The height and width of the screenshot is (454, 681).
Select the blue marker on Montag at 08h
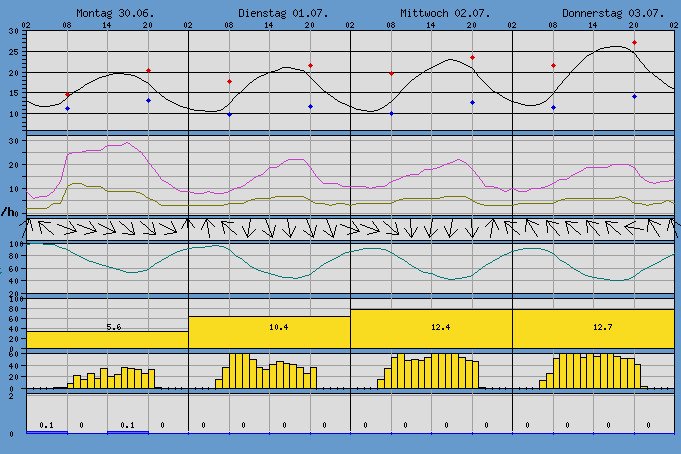coord(67,108)
